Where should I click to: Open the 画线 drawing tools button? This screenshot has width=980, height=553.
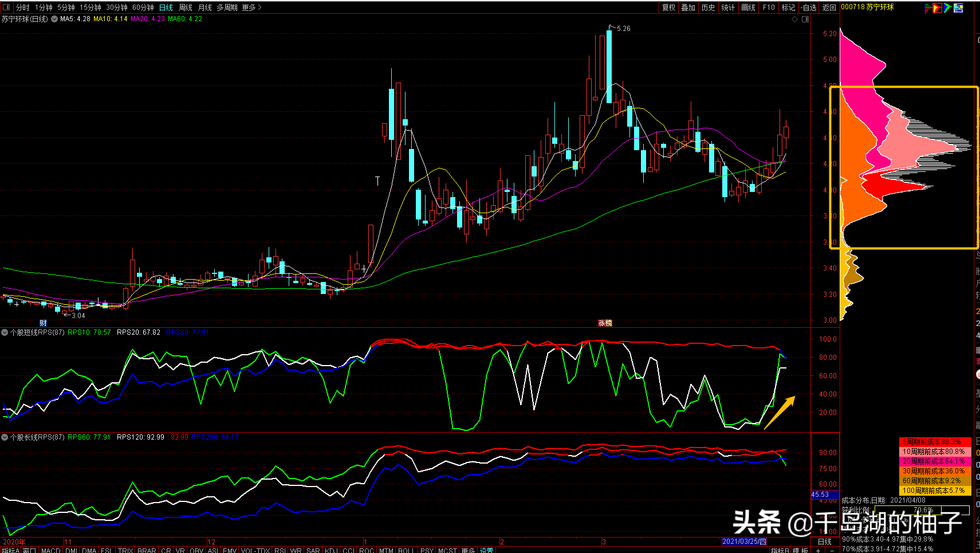click(748, 7)
